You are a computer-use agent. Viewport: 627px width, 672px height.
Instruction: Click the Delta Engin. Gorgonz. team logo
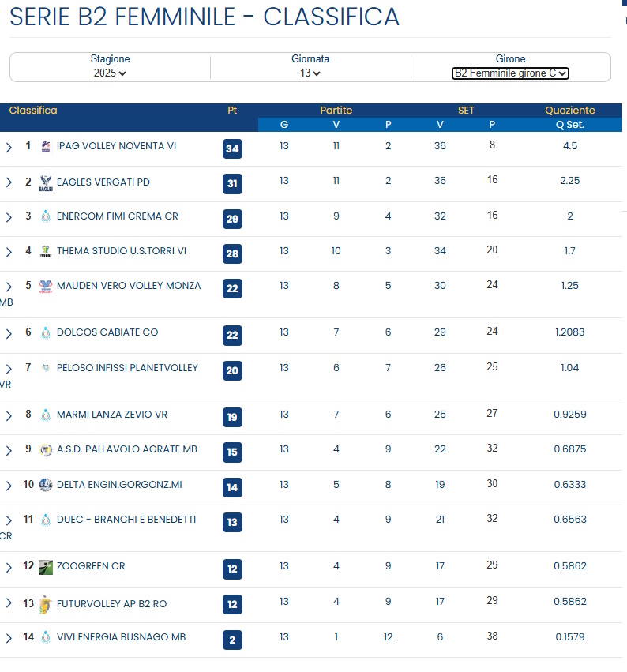tap(46, 485)
